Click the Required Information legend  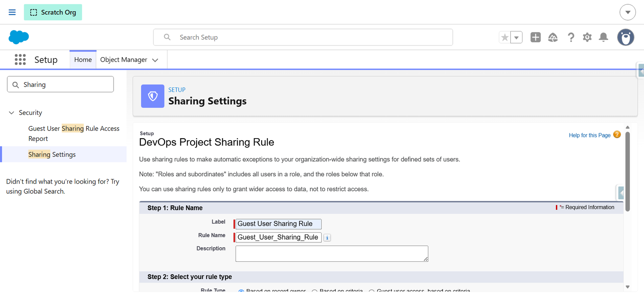coord(585,207)
